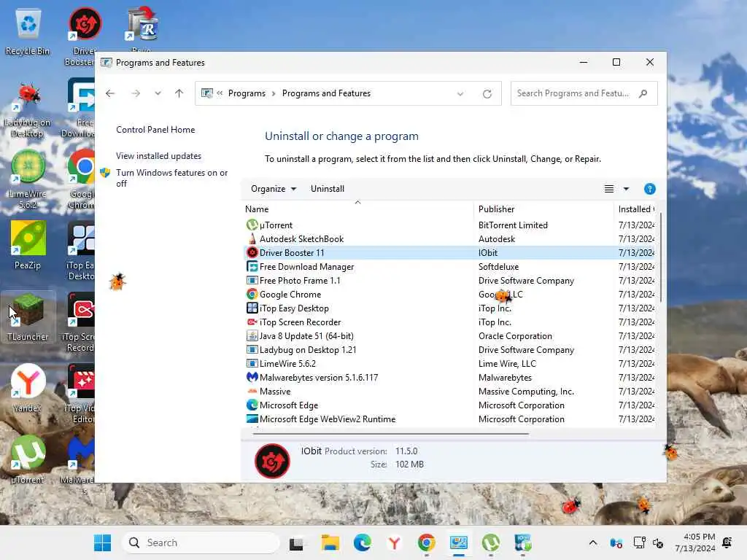Open File Explorer from the taskbar
This screenshot has height=560, width=747.
pos(330,542)
